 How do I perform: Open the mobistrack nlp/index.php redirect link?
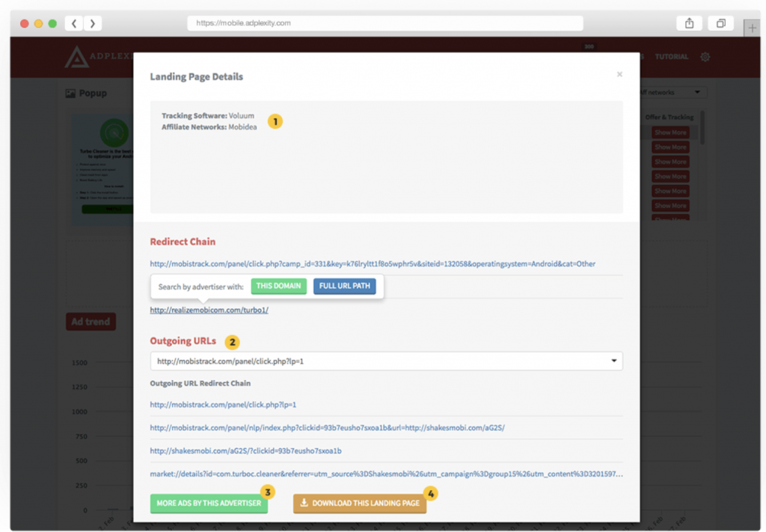tap(327, 428)
